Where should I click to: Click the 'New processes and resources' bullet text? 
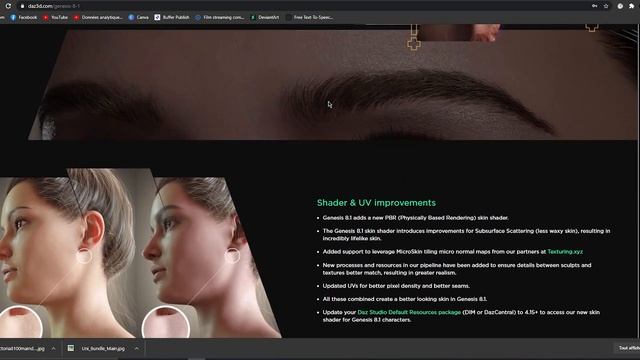click(x=457, y=269)
